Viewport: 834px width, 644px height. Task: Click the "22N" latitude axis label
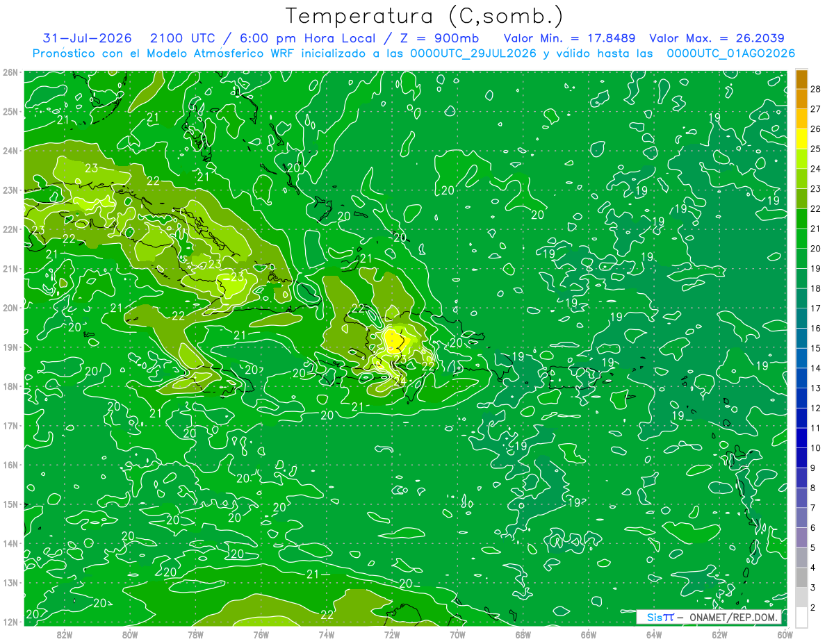10,229
